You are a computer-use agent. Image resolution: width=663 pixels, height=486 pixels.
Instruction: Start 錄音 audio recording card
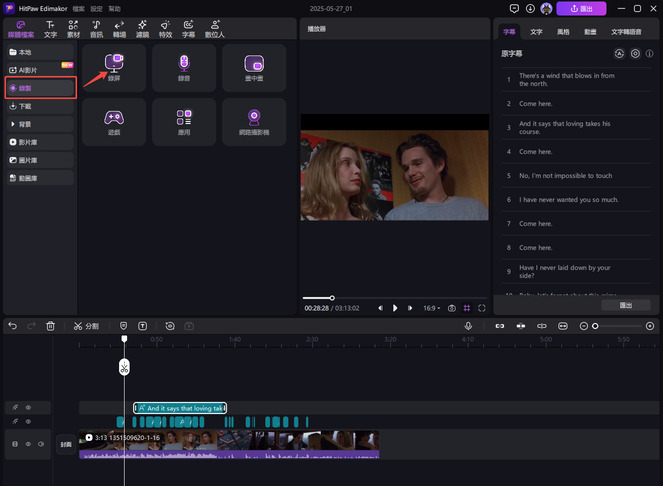pos(184,68)
